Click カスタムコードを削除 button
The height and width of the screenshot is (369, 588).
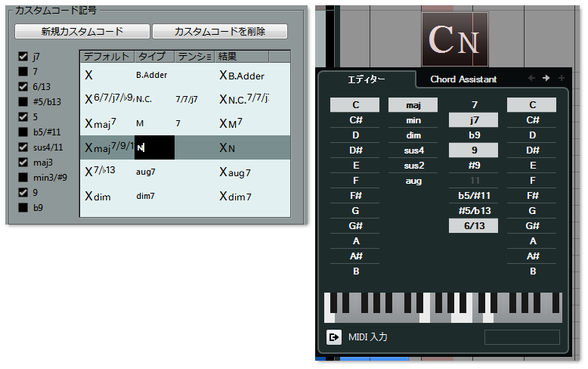pos(220,32)
